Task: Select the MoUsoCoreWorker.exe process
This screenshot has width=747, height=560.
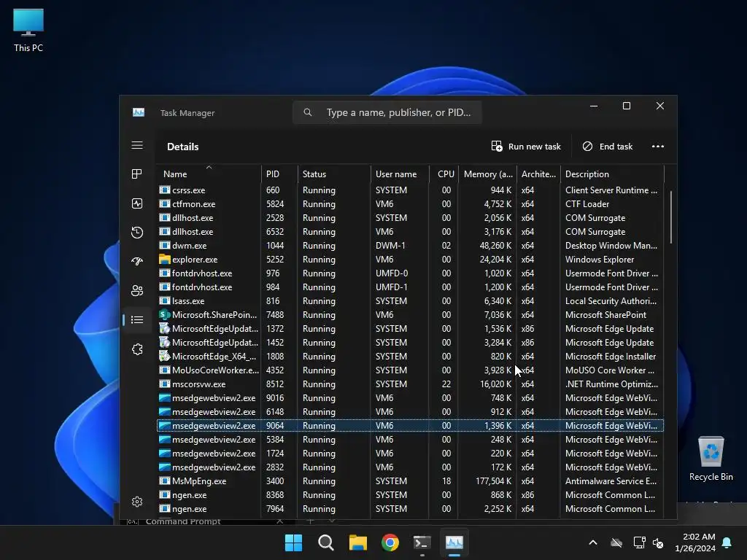Action: click(x=410, y=370)
